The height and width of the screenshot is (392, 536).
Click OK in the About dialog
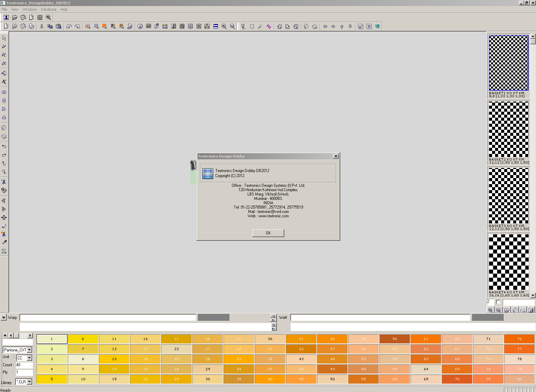268,233
